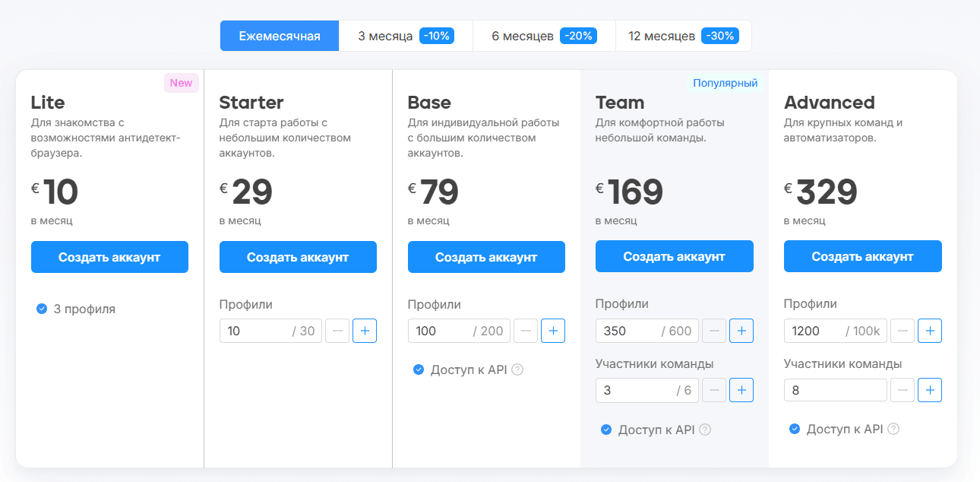Click plus for Advanced участники команды
Image resolution: width=980 pixels, height=482 pixels.
pos(930,390)
